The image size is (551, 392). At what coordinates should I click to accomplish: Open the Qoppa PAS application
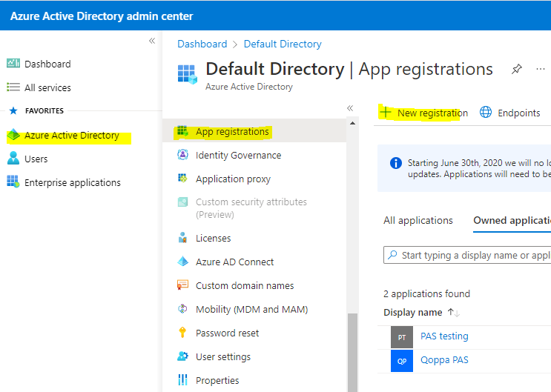444,360
